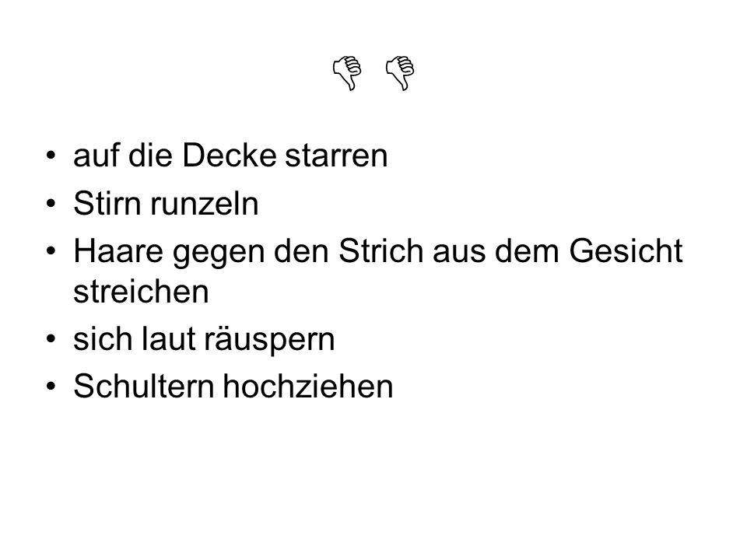Click the word "runzeln"
The height and width of the screenshot is (560, 747).
click(205, 203)
